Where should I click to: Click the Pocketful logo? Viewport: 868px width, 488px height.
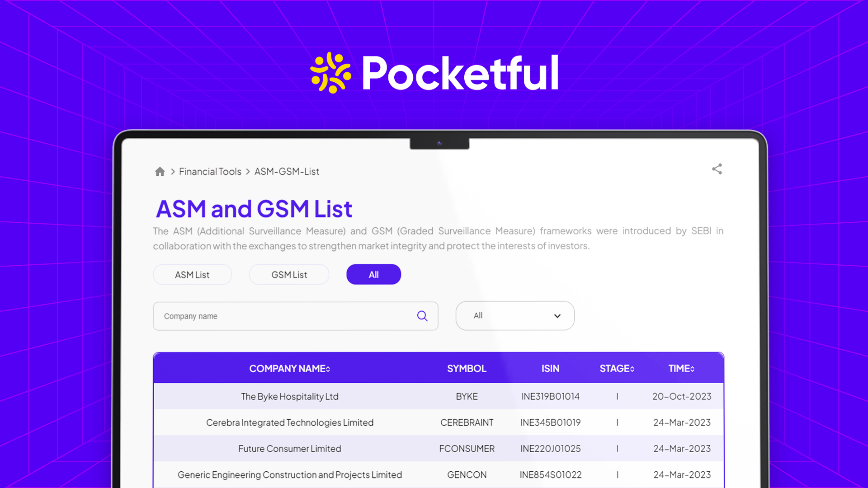tap(434, 73)
